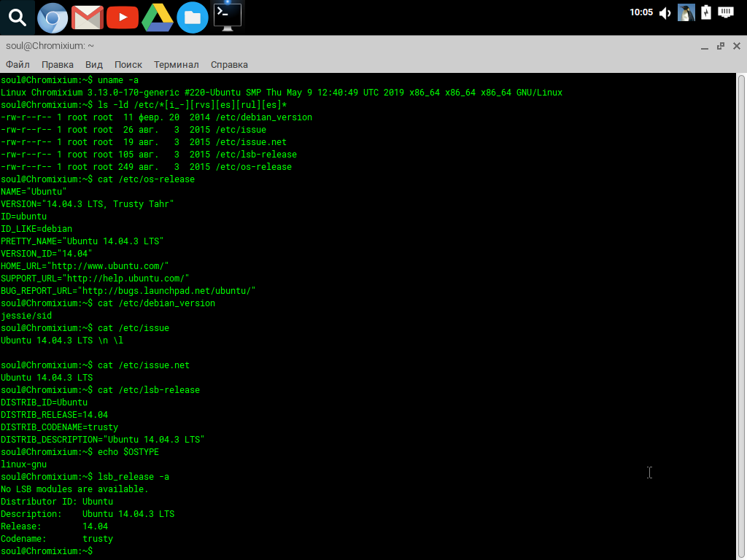Viewport: 747px width, 560px height.
Task: Open the Google Drive shelf icon
Action: [x=158, y=17]
